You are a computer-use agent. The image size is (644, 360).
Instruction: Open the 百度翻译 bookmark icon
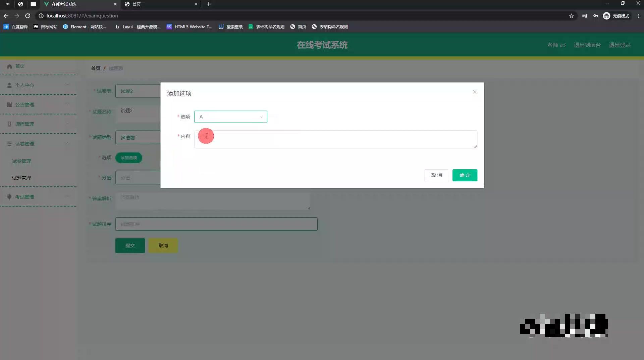coord(6,27)
